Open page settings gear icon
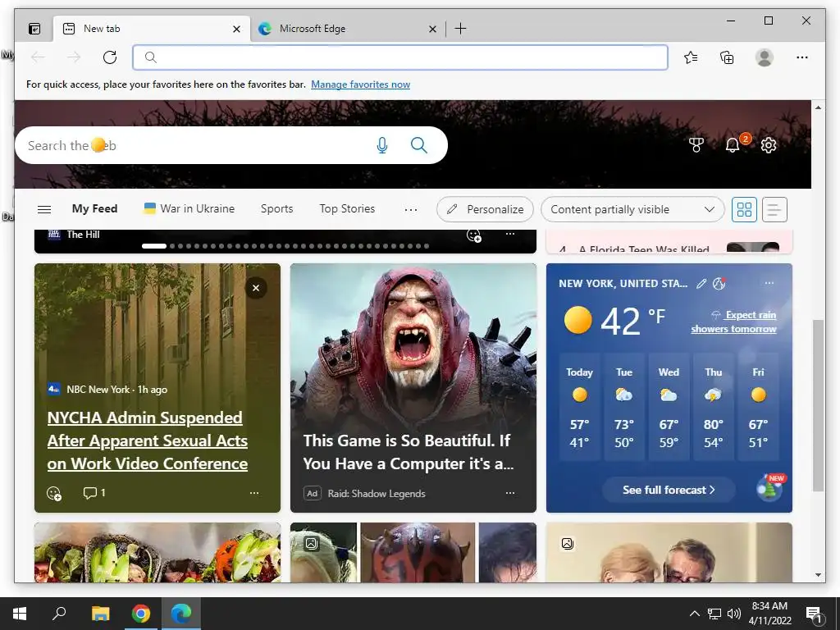This screenshot has width=840, height=630. click(769, 144)
